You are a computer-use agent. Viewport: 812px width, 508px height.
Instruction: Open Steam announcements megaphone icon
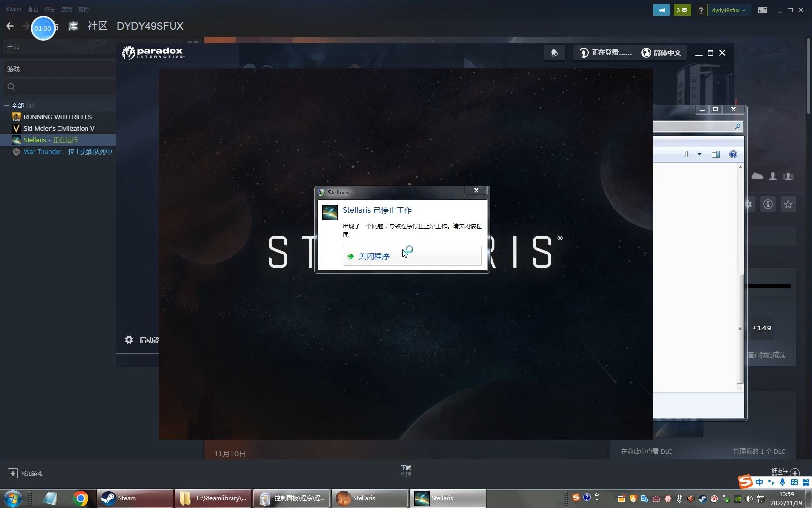coord(661,10)
